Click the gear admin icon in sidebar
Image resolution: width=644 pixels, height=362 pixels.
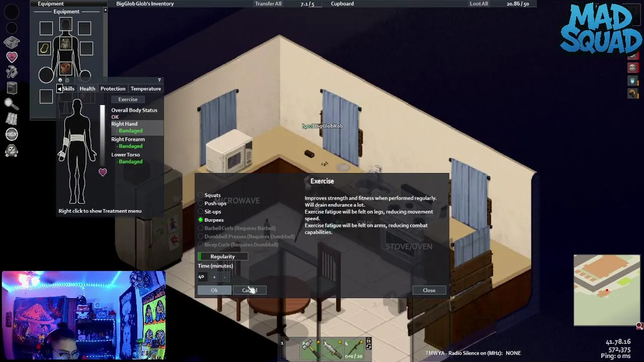tap(12, 150)
